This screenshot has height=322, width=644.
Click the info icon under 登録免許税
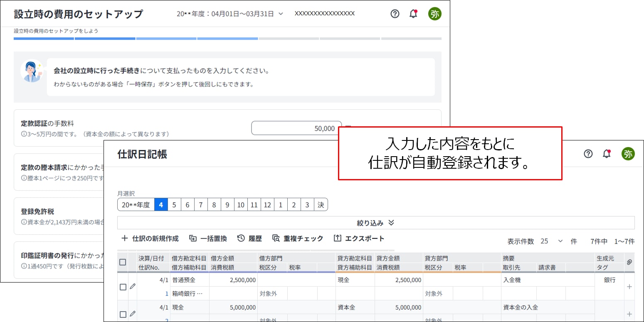(24, 222)
